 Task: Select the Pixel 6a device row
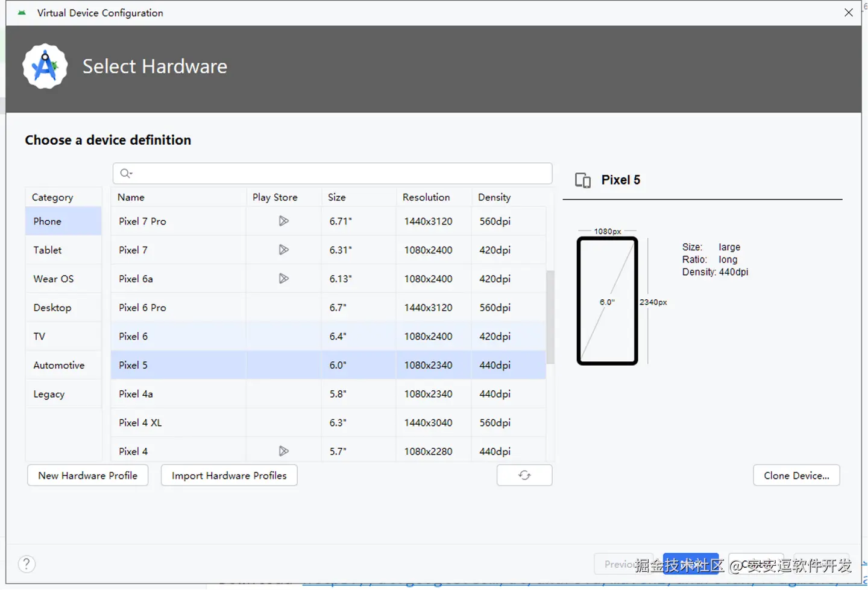(329, 279)
